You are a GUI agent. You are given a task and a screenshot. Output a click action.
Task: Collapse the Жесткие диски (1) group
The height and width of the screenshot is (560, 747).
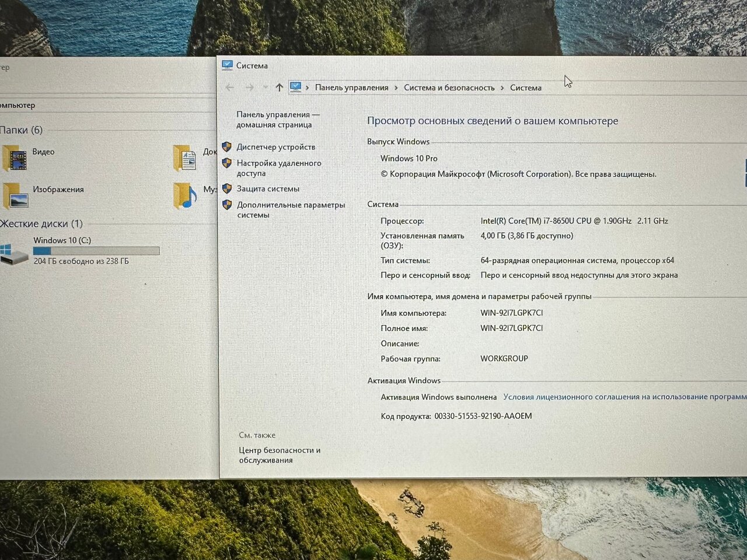point(41,223)
